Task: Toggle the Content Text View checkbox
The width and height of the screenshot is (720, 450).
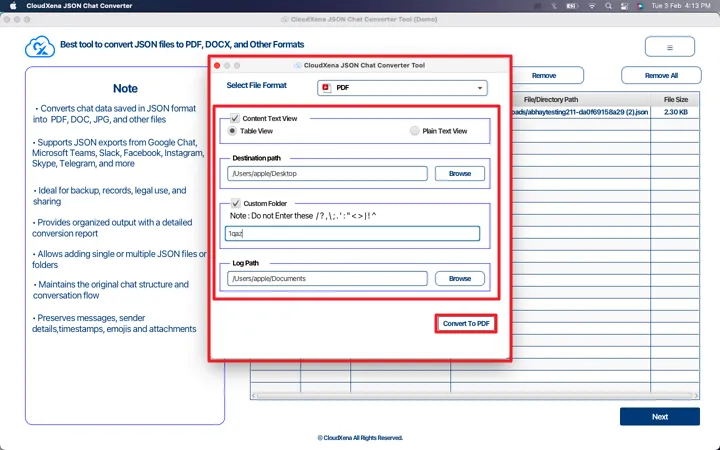Action: (235, 118)
